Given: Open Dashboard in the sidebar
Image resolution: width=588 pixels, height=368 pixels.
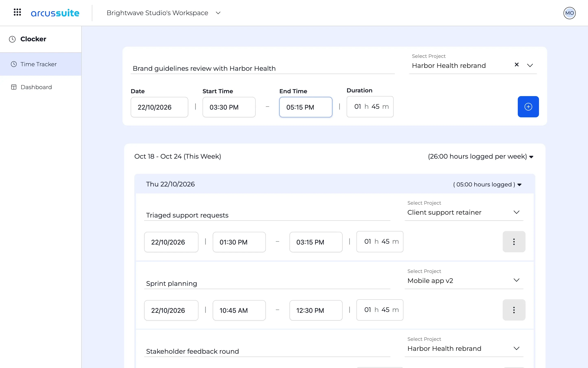Looking at the screenshot, I should tap(41, 87).
